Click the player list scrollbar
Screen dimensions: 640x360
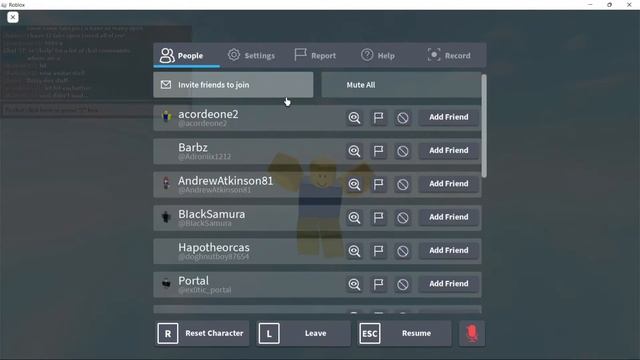pos(484,126)
